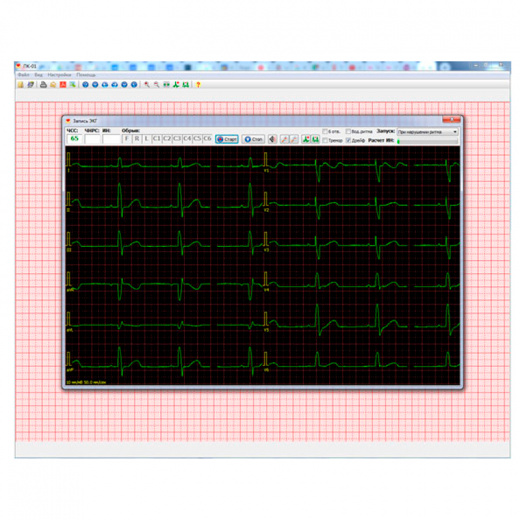520x520 pixels.
Task: Click the 'Расчет ИН' progress bar
Action: point(428,141)
